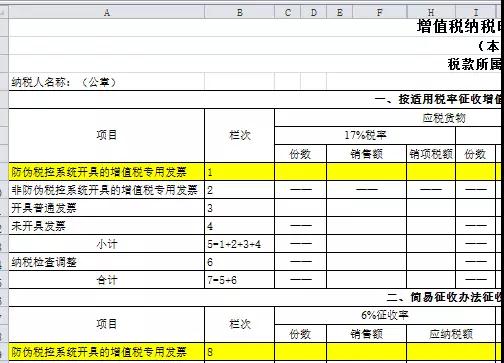The width and height of the screenshot is (504, 363).
Task: Click 栏次 cell 3 beside 开具普通发票
Action: [239, 208]
